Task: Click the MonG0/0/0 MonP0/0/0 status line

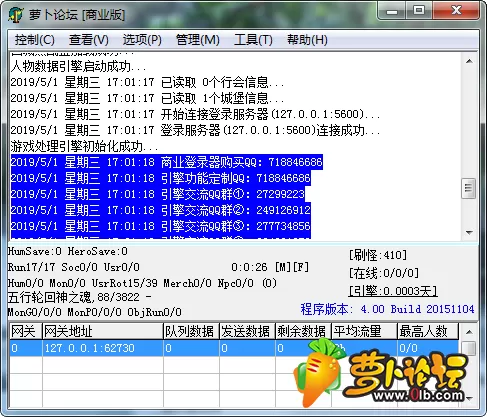Action: click(95, 312)
